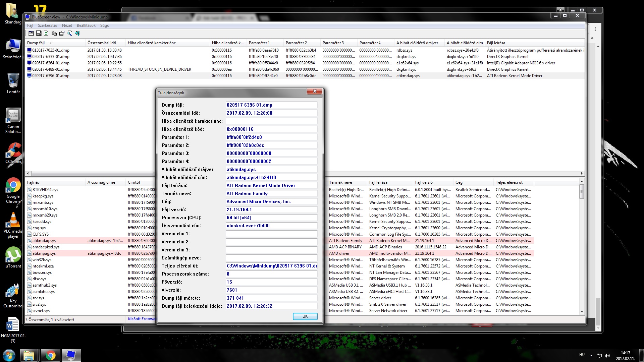Click OK in the Tulajdonságok dialog
This screenshot has height=362, width=644.
coord(305,316)
